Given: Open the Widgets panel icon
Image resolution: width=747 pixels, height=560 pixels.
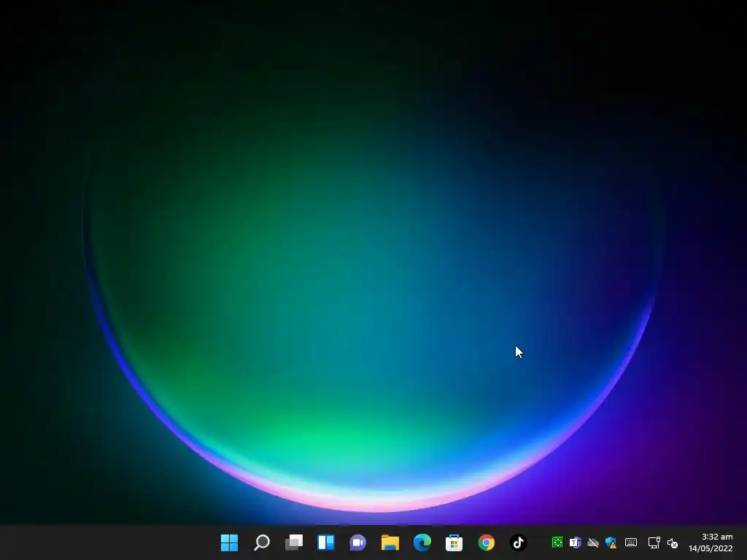Looking at the screenshot, I should click(326, 542).
